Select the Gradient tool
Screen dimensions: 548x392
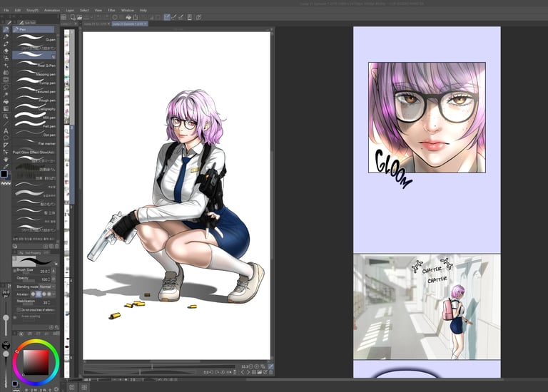[x=6, y=108]
